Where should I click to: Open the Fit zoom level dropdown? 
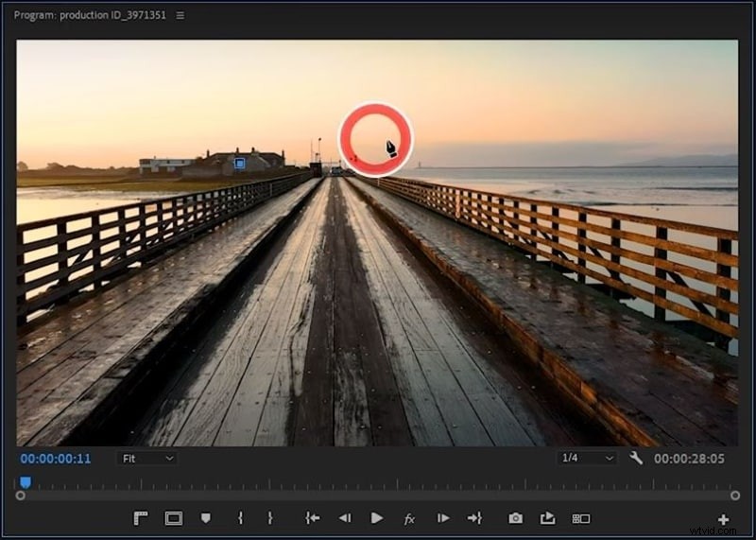(x=146, y=459)
